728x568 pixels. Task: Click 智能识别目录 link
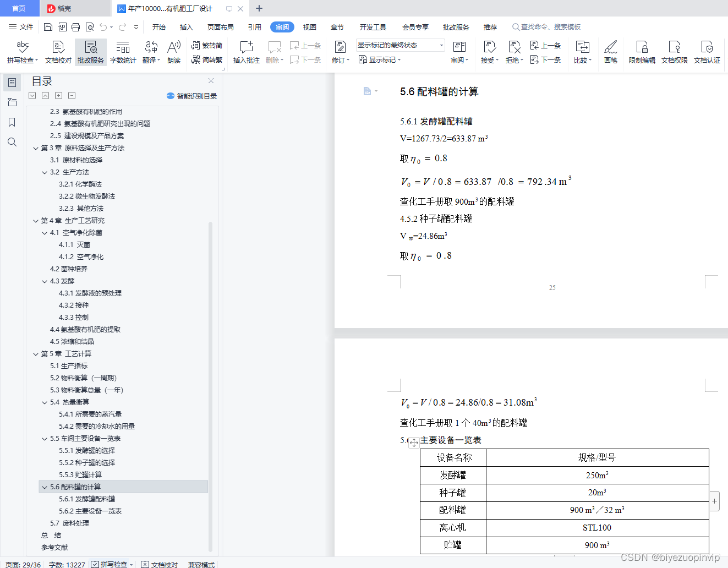click(191, 96)
